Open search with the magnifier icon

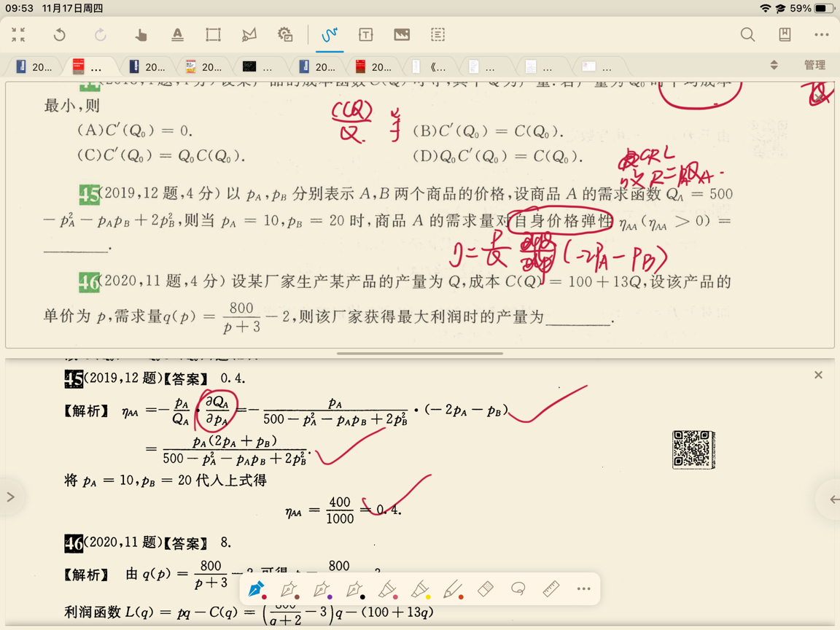747,34
